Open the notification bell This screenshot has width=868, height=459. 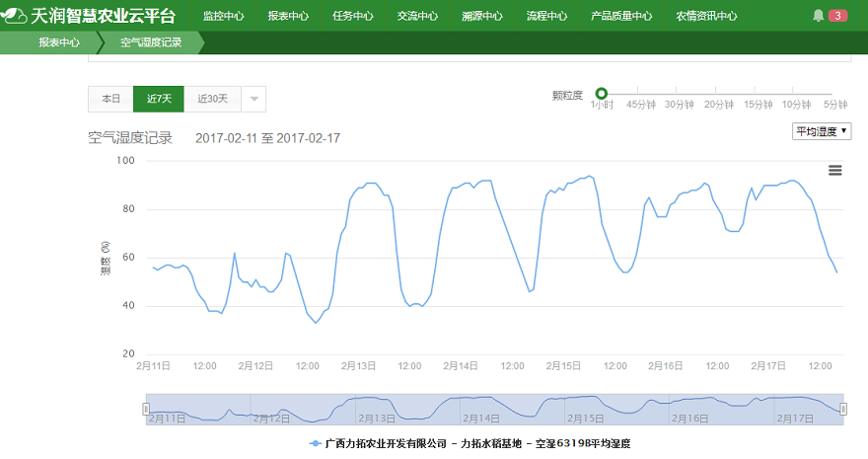coord(818,16)
